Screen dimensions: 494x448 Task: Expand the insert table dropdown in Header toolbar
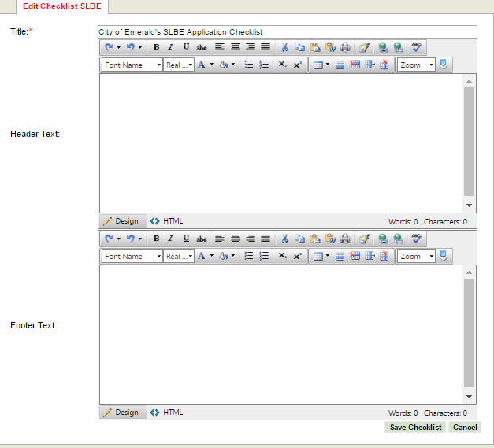tap(327, 65)
